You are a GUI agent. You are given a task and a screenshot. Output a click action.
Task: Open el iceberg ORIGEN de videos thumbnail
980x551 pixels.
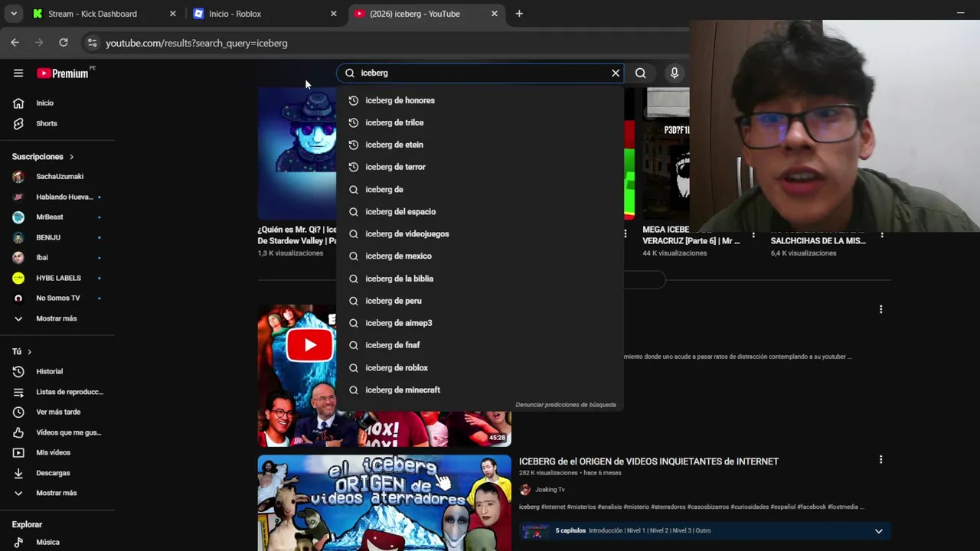tap(384, 503)
